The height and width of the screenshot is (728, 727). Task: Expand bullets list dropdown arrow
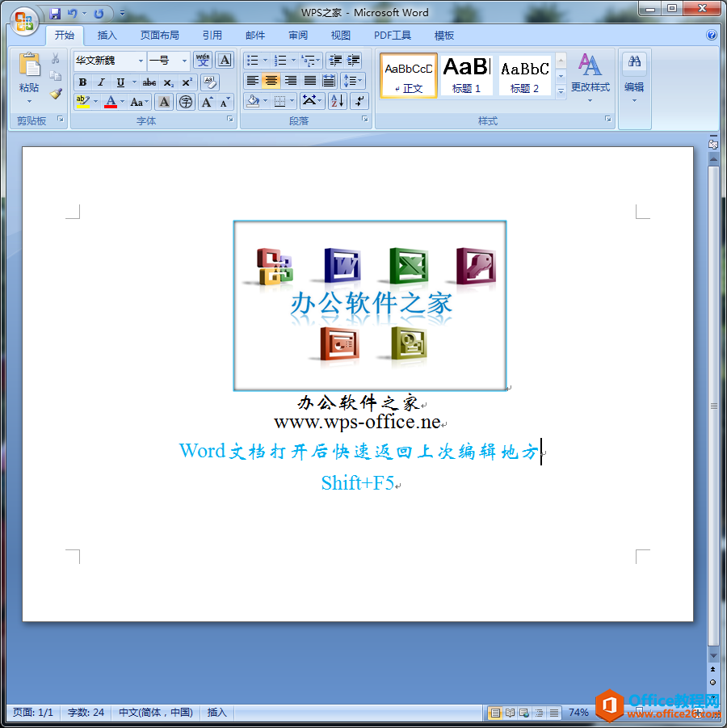coord(265,61)
